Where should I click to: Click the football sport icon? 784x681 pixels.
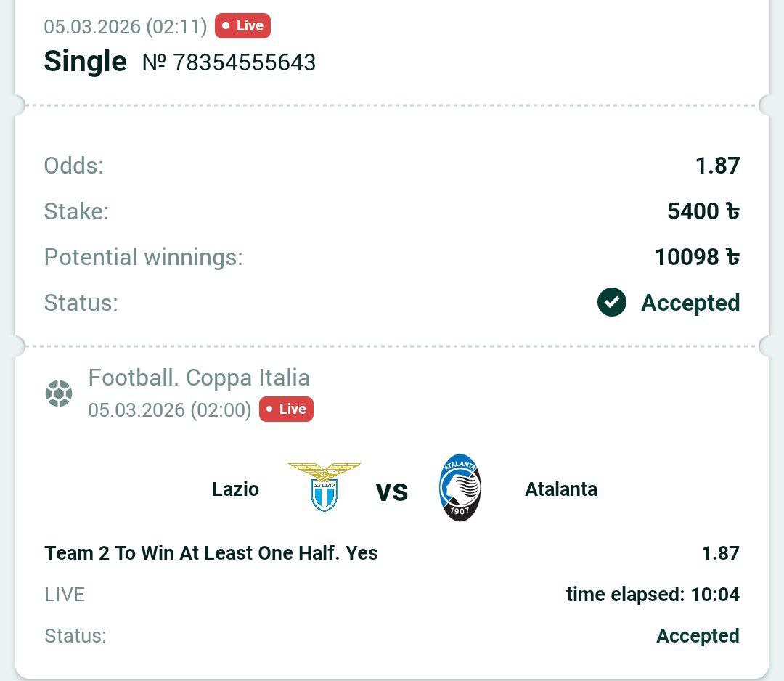59,393
